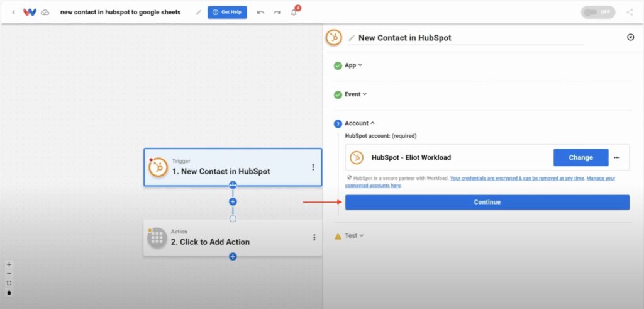Image resolution: width=644 pixels, height=309 pixels.
Task: Share the workflow via share icon
Action: [630, 13]
